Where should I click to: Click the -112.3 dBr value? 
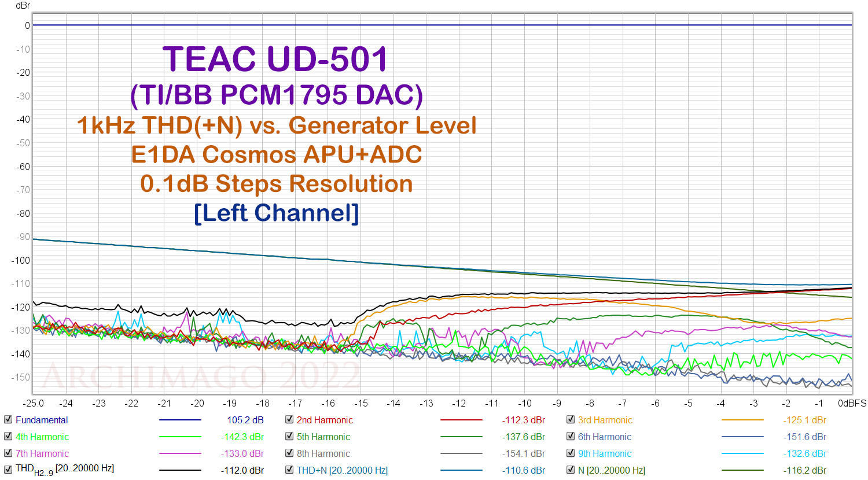[524, 420]
